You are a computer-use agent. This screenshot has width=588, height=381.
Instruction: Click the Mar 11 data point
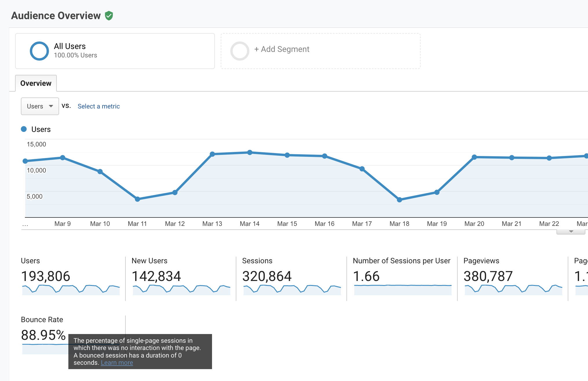click(x=138, y=199)
